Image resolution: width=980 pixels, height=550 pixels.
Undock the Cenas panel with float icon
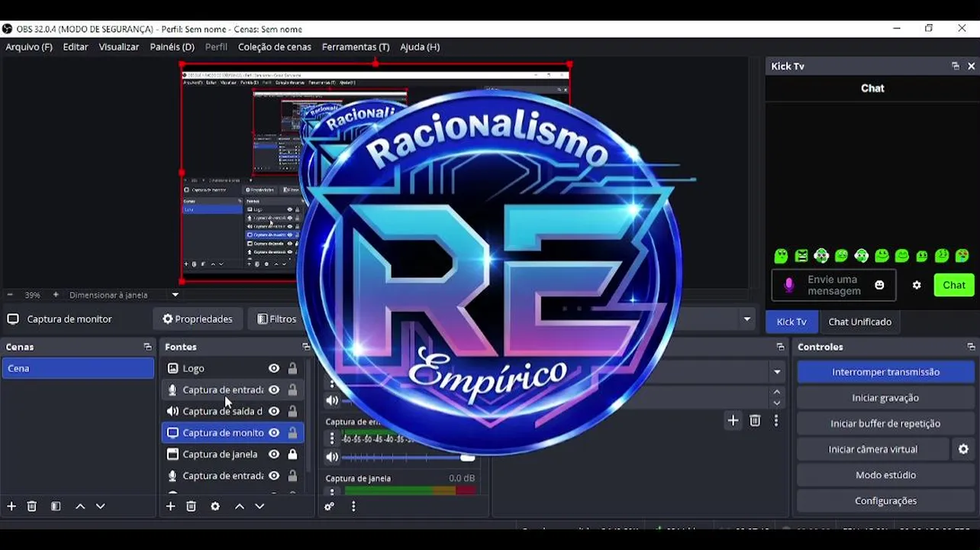pos(147,347)
